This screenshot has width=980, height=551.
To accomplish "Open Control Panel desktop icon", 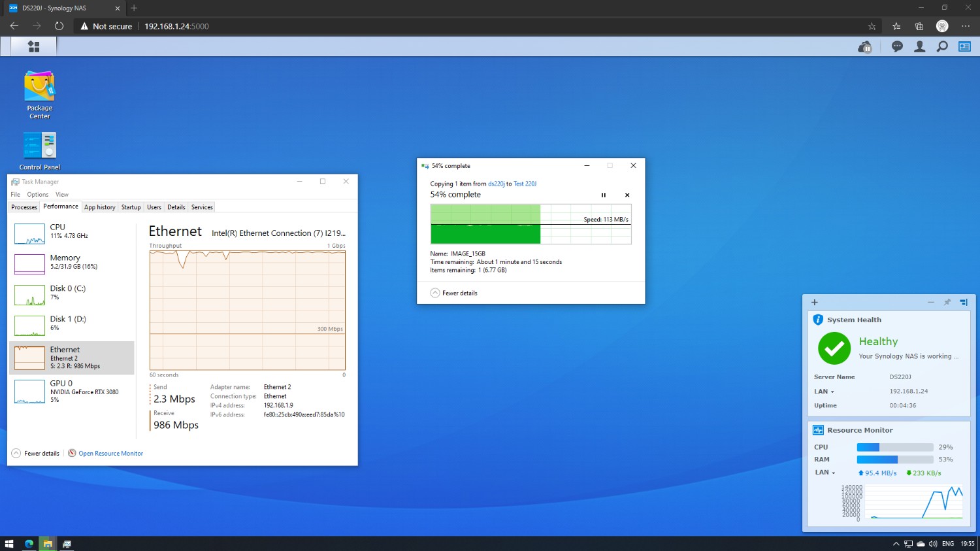I will 40,151.
